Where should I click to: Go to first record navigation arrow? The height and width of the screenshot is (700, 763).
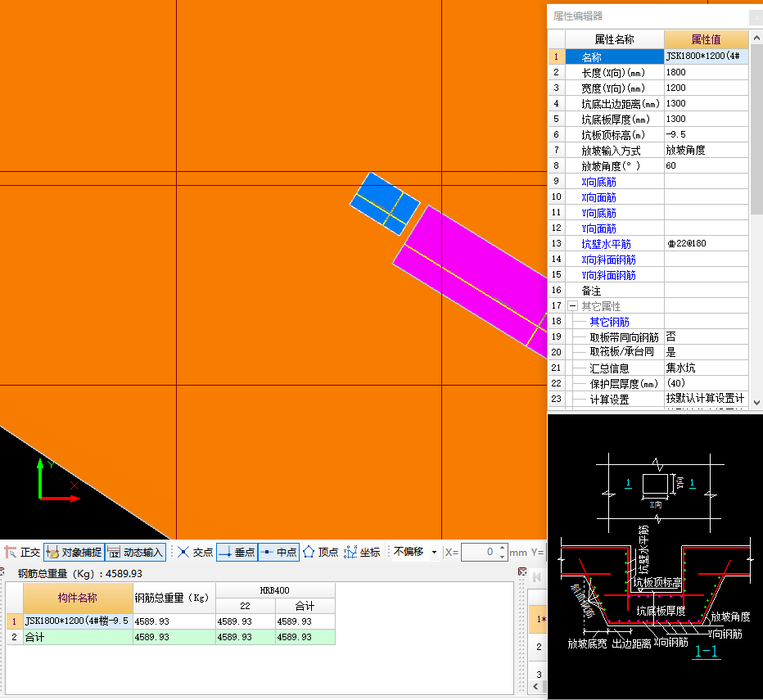[x=537, y=577]
